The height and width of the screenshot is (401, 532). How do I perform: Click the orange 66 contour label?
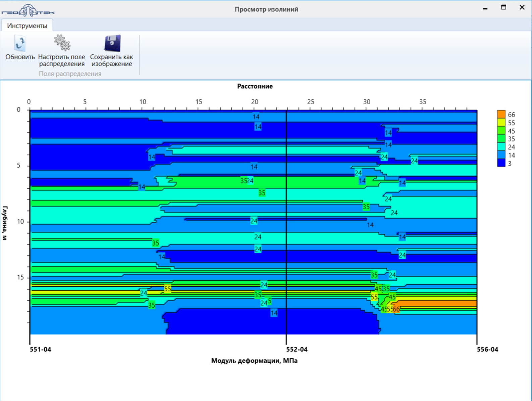[396, 309]
